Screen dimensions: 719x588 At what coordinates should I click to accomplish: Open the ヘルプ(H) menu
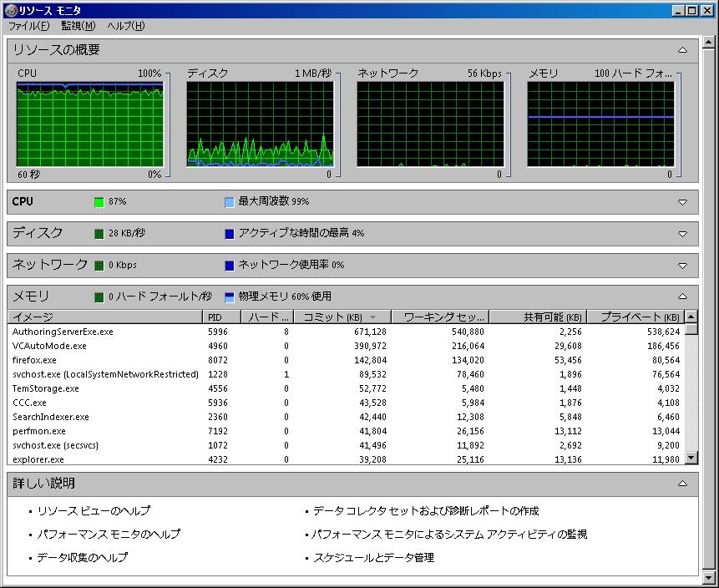pos(126,26)
